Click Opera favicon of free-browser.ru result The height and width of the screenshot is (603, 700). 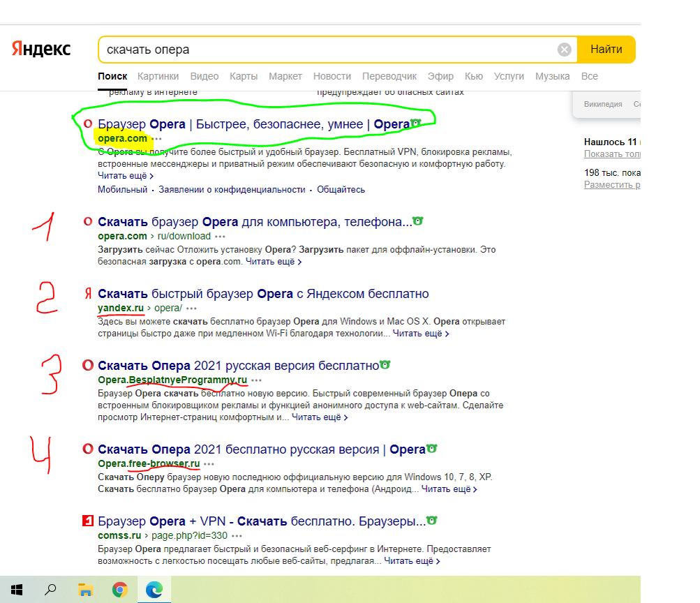[x=88, y=449]
